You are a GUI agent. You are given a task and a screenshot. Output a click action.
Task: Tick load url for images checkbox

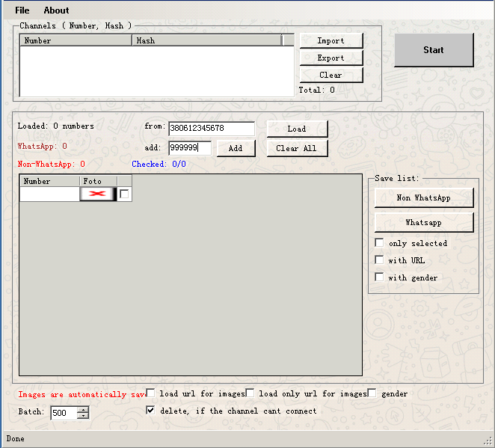(150, 393)
